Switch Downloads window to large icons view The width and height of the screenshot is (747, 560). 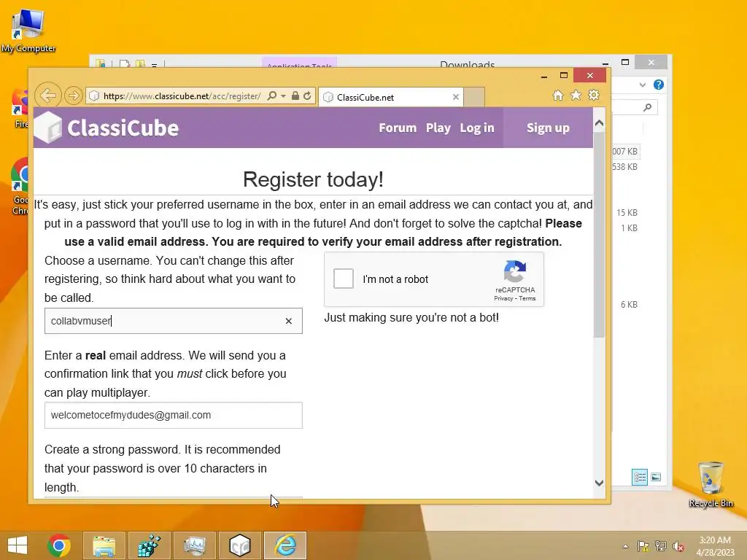(656, 477)
